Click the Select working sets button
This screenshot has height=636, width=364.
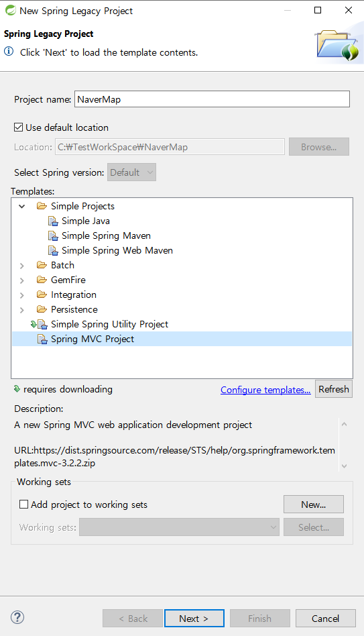(314, 527)
